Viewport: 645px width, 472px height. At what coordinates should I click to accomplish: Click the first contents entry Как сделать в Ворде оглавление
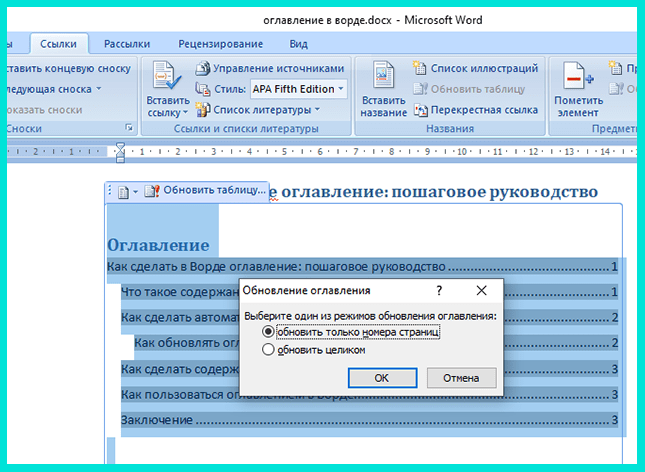[362, 267]
